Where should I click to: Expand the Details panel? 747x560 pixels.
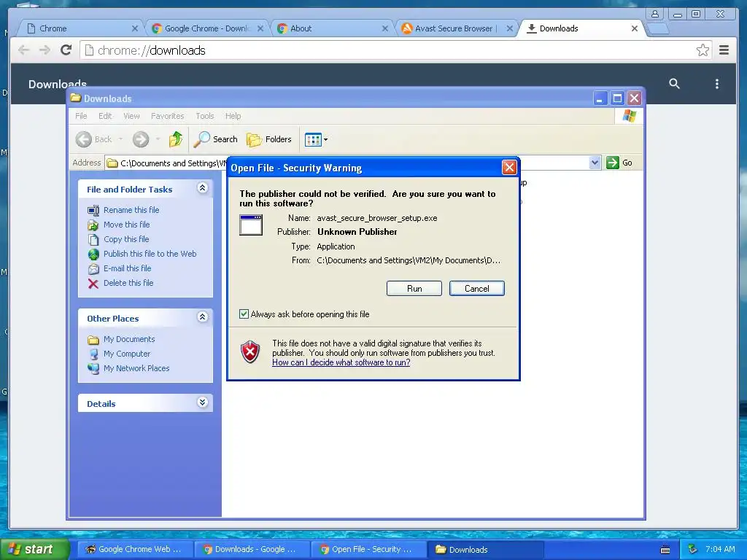203,402
